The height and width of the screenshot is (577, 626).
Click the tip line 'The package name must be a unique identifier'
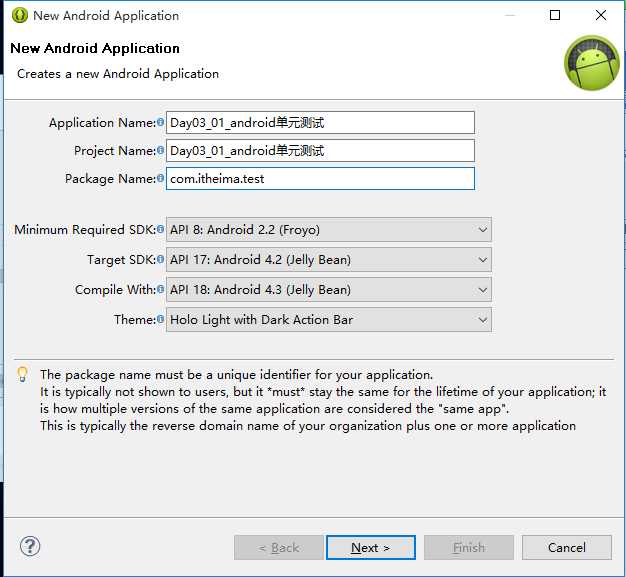[236, 375]
